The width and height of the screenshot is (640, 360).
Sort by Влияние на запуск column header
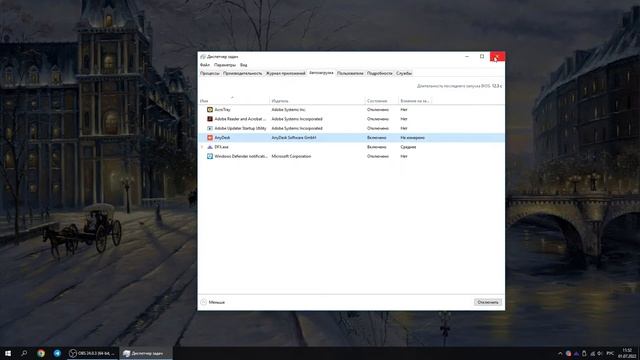click(415, 100)
